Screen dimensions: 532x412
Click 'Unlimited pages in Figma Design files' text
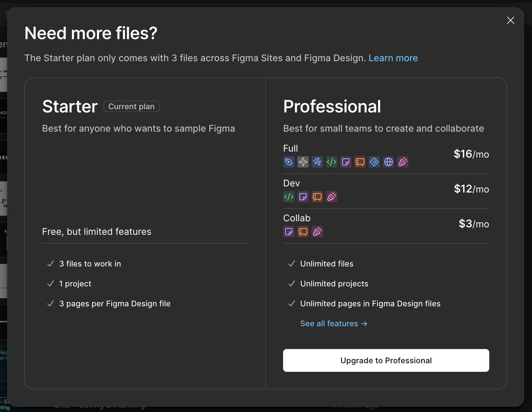coord(370,303)
